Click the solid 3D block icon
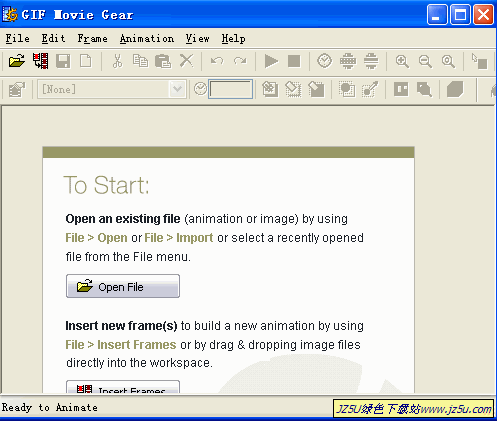Image resolution: width=497 pixels, height=421 pixels. tap(455, 89)
